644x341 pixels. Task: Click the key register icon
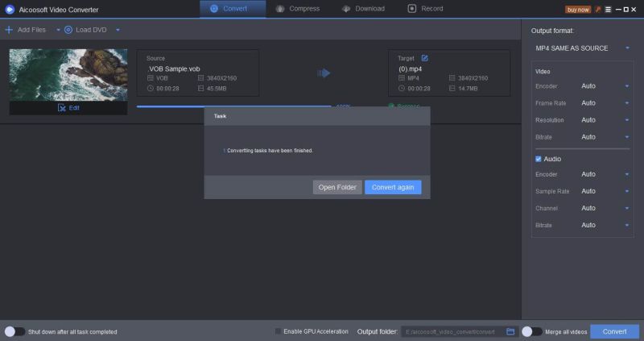coord(597,9)
